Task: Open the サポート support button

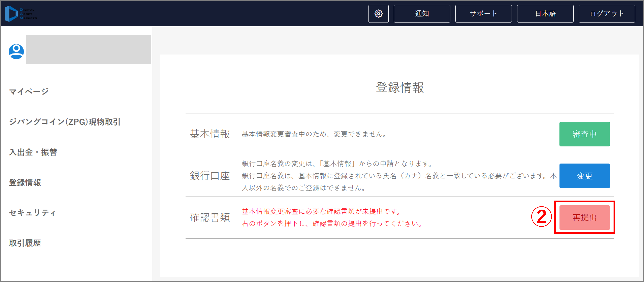Action: tap(483, 14)
